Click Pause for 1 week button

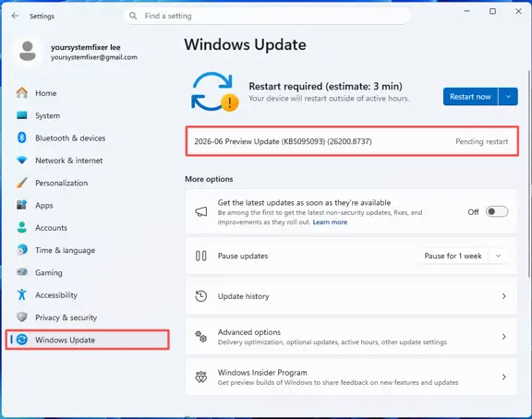tap(453, 256)
